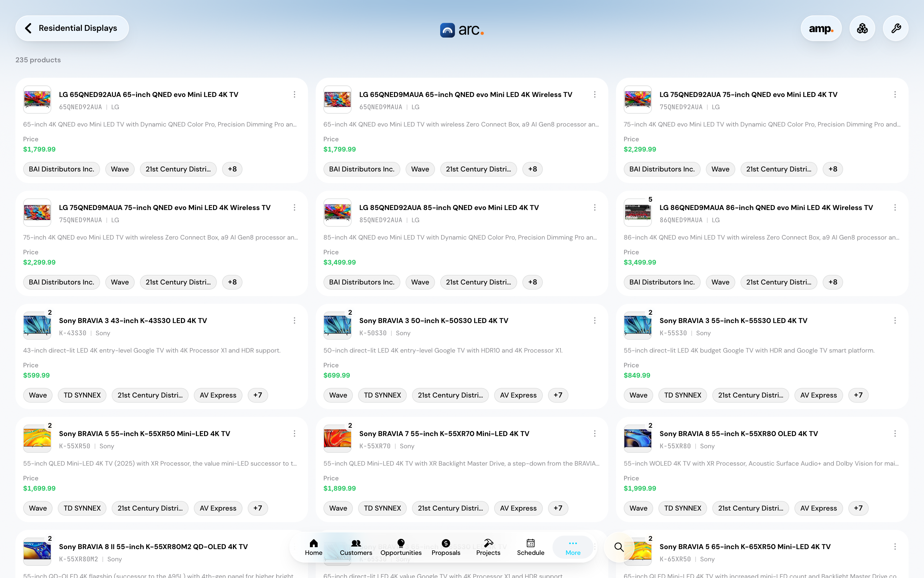
Task: Open options menu for Sony BRAVIA 5 55-inch
Action: point(295,433)
